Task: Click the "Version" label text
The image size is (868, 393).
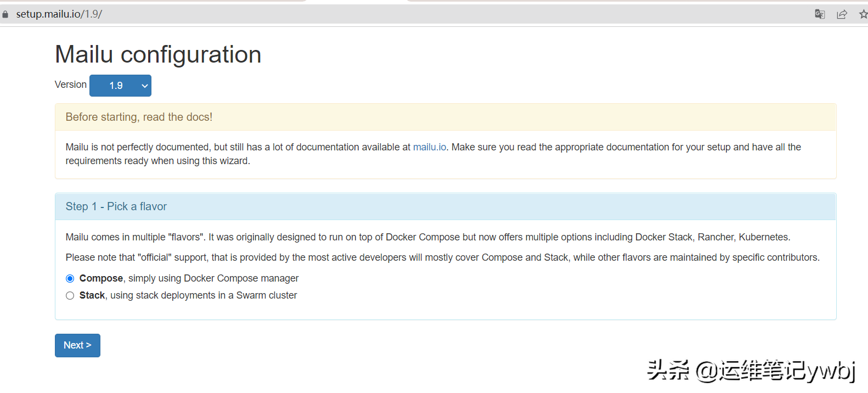Action: [71, 85]
